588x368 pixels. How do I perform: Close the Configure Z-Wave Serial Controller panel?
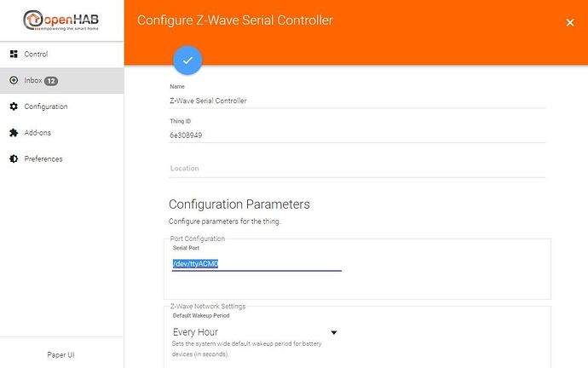(570, 22)
